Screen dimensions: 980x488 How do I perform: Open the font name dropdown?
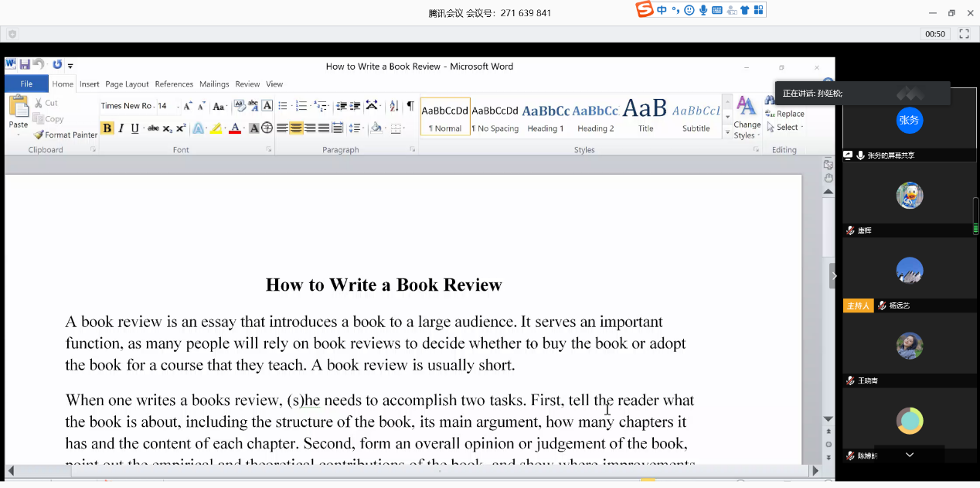pos(128,106)
